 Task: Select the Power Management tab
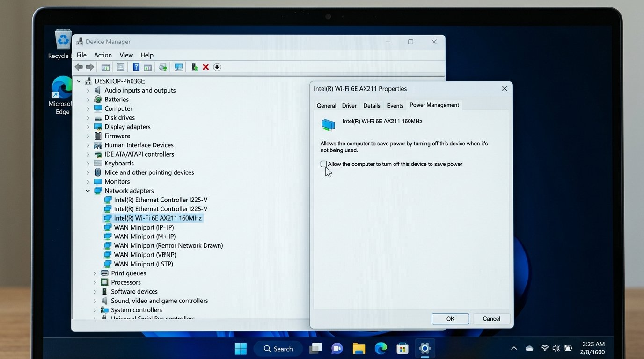[x=434, y=105]
